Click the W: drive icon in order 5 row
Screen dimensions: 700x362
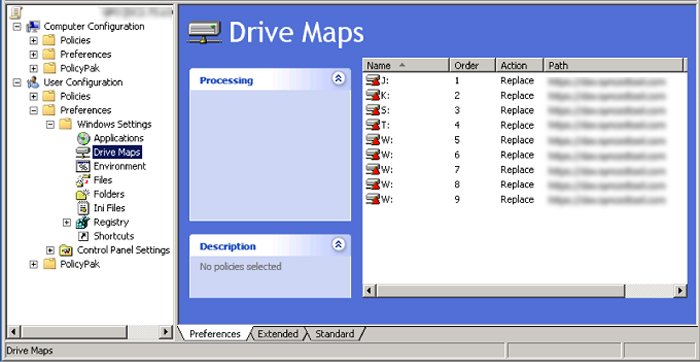click(x=373, y=140)
